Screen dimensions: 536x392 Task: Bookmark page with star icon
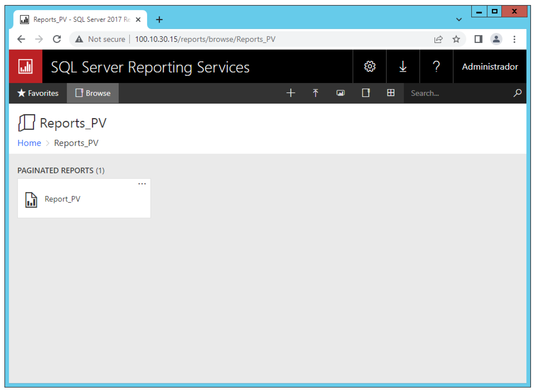[x=456, y=39]
